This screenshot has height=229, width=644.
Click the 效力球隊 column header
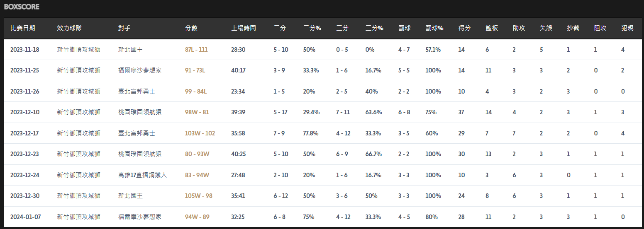pyautogui.click(x=69, y=28)
